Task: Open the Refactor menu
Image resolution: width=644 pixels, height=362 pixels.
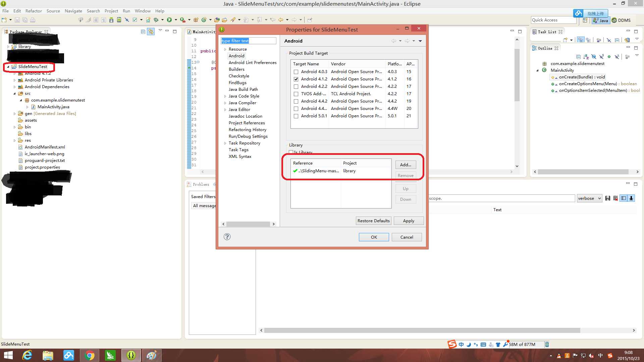Action: tap(34, 11)
